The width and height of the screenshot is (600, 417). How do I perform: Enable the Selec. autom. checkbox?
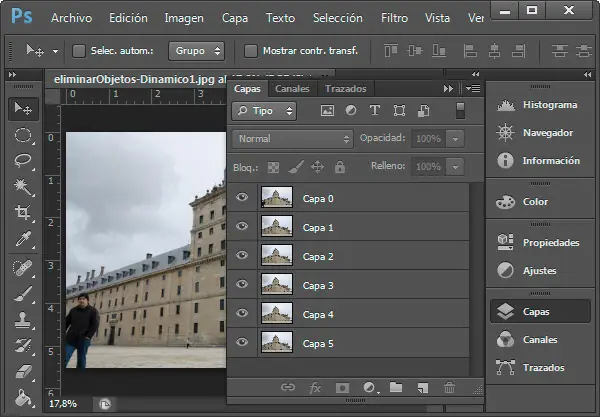[x=77, y=50]
